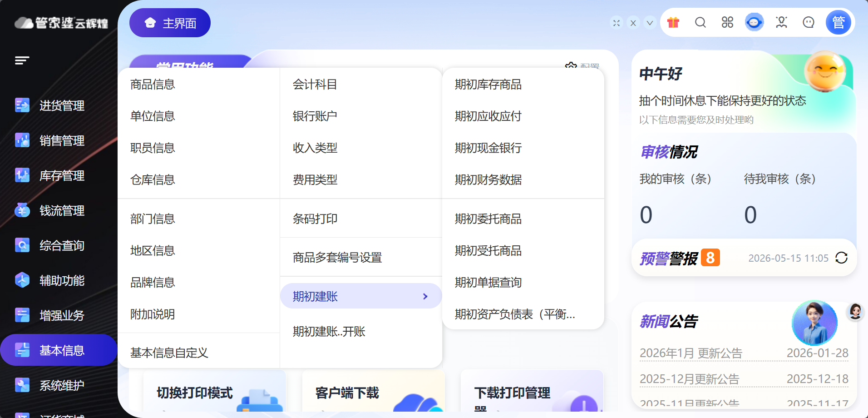The image size is (868, 418).
Task: Open 条码打印 menu item
Action: point(315,219)
